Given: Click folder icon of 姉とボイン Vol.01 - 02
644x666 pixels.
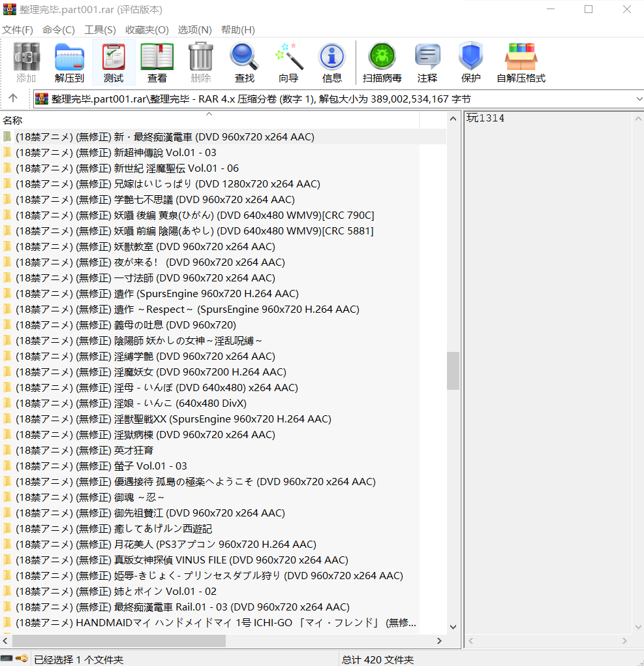Looking at the screenshot, I should (7, 591).
